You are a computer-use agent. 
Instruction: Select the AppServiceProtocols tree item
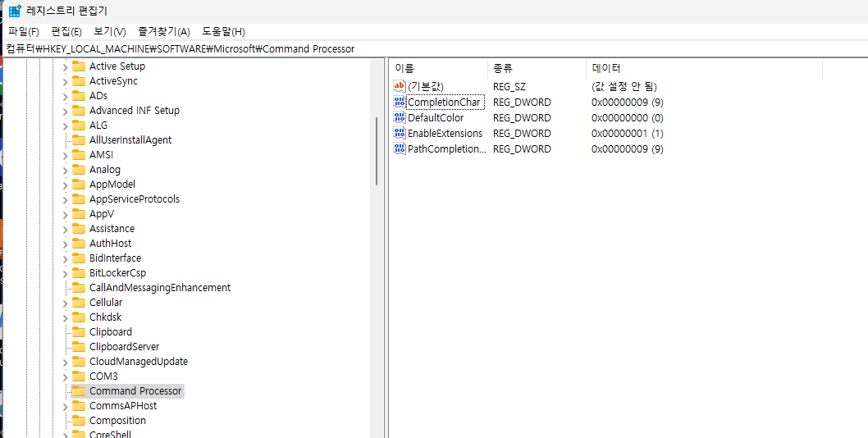point(135,198)
